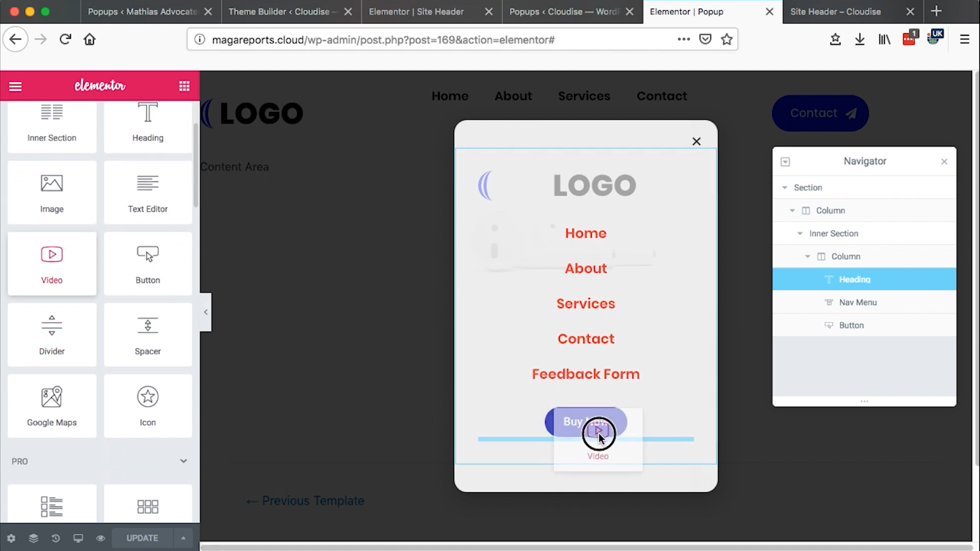
Task: Collapse the nested Column in Navigator
Action: coord(808,256)
